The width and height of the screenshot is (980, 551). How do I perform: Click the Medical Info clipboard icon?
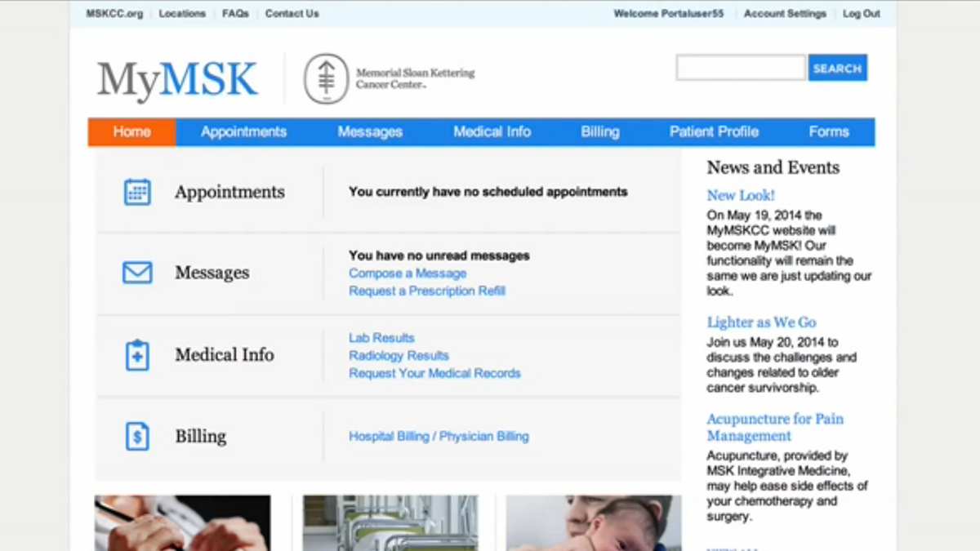137,355
